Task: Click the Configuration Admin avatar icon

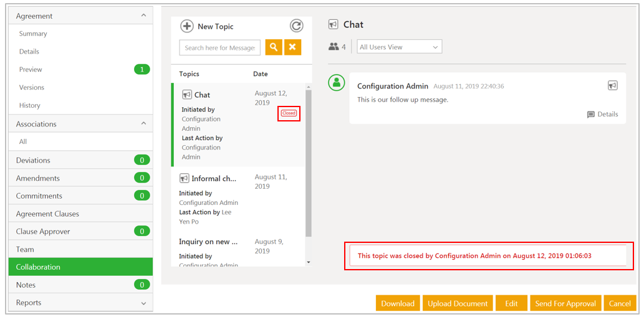Action: point(337,83)
